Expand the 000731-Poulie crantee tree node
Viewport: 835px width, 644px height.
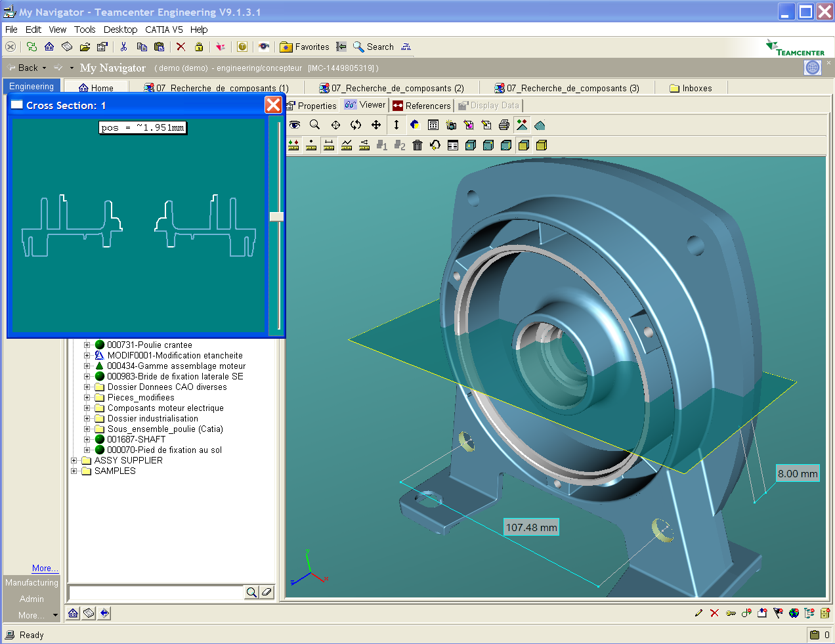point(87,345)
